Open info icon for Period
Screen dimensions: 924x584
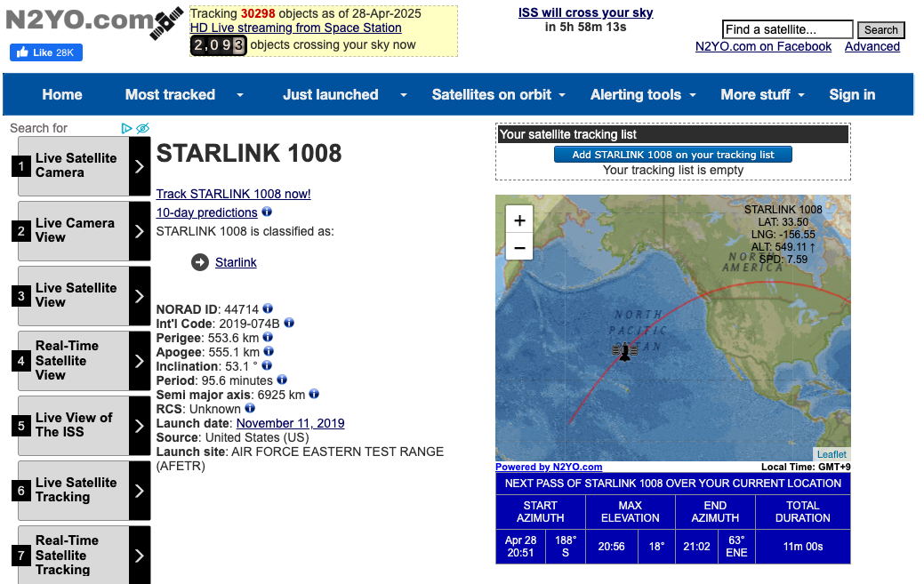pyautogui.click(x=282, y=380)
